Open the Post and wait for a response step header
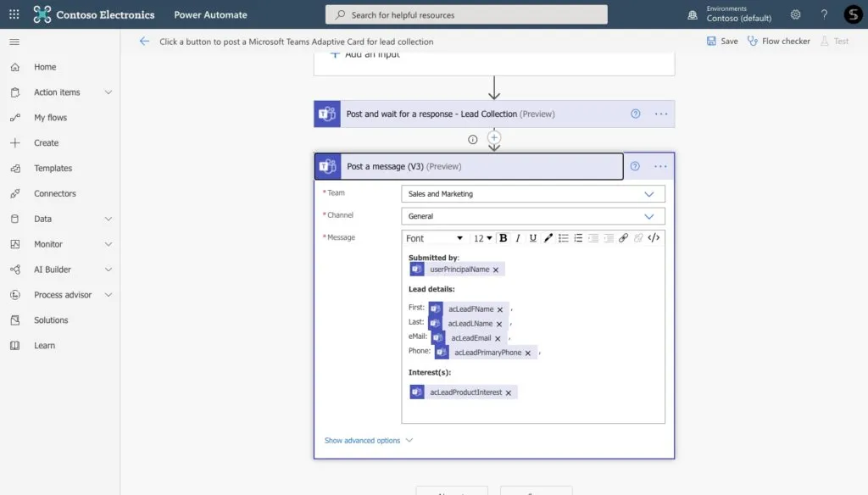Viewport: 868px width, 495px height. tap(494, 114)
